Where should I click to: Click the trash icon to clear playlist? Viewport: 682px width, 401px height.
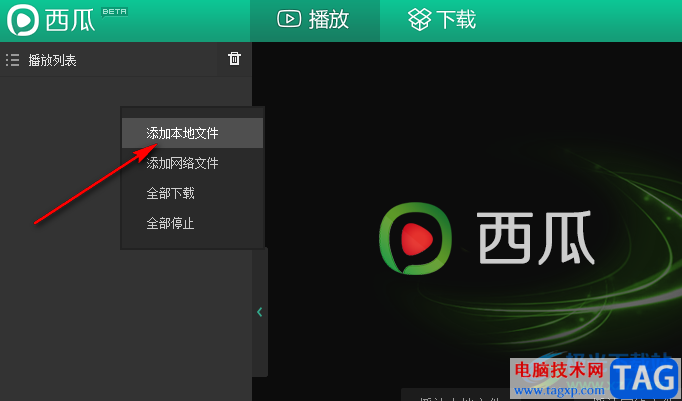point(234,58)
